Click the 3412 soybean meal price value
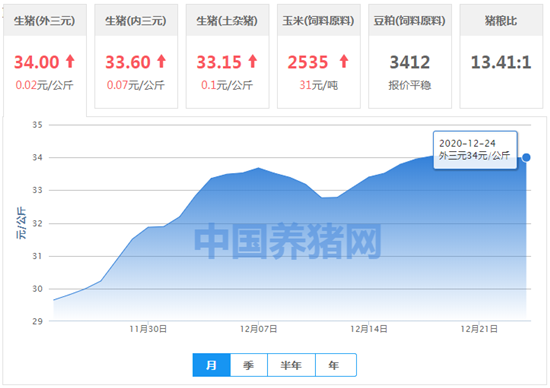This screenshot has height=388, width=550. click(x=410, y=62)
